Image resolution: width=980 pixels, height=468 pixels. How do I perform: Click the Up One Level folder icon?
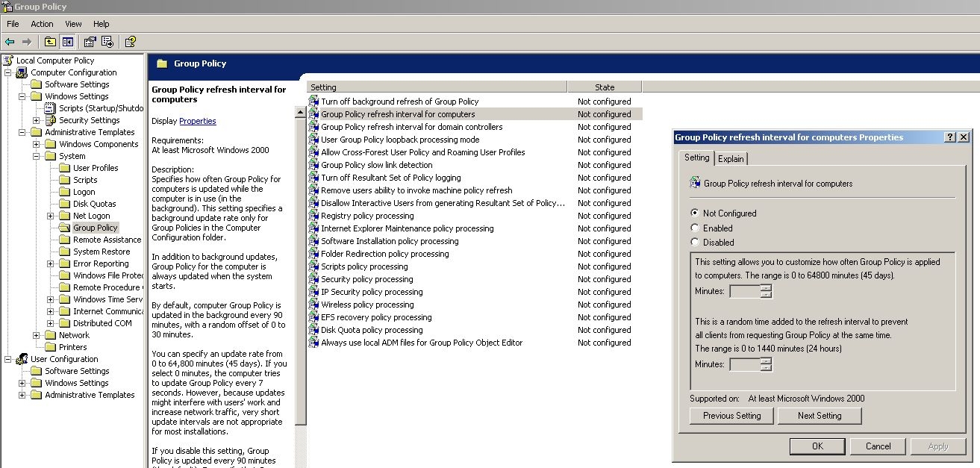point(50,42)
